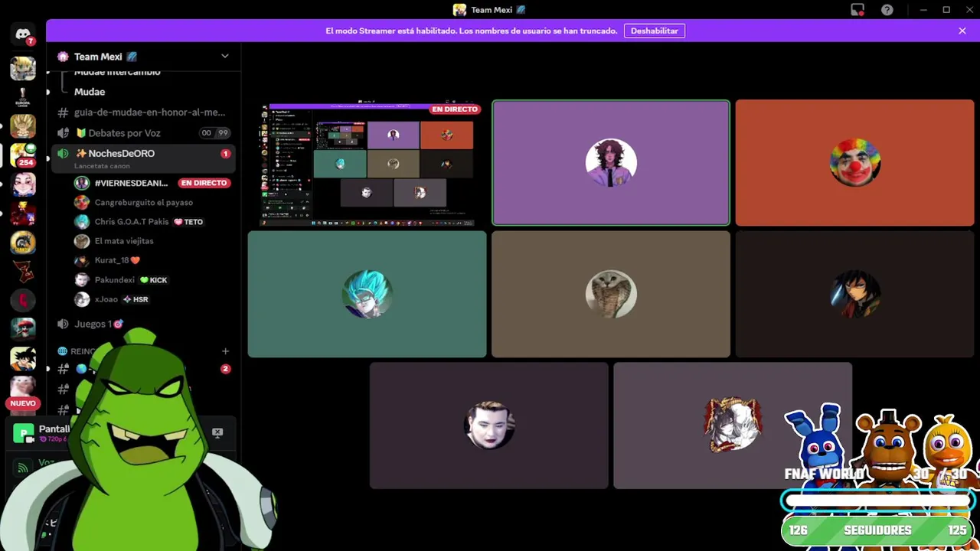Viewport: 980px width, 551px height.
Task: Click the HSR tag next to xJoao
Action: [136, 299]
